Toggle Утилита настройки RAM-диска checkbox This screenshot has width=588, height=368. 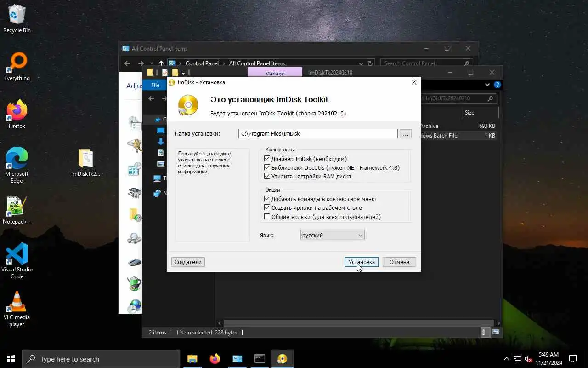tap(267, 176)
